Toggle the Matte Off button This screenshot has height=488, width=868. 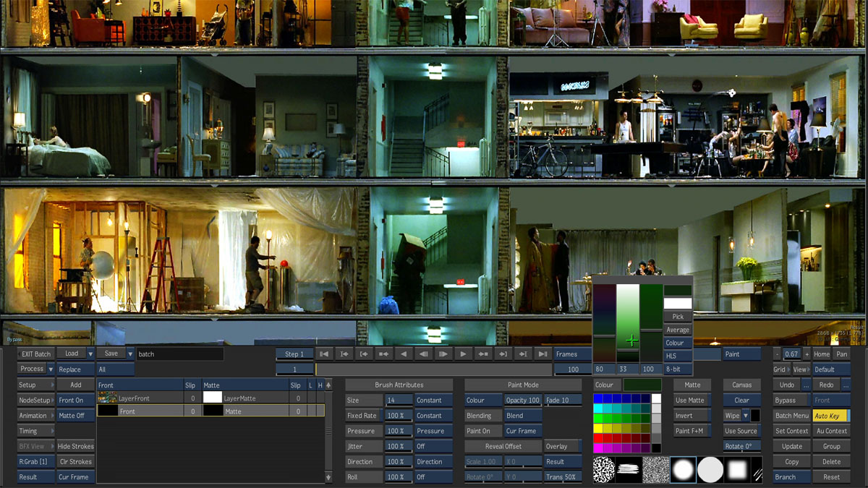point(75,416)
